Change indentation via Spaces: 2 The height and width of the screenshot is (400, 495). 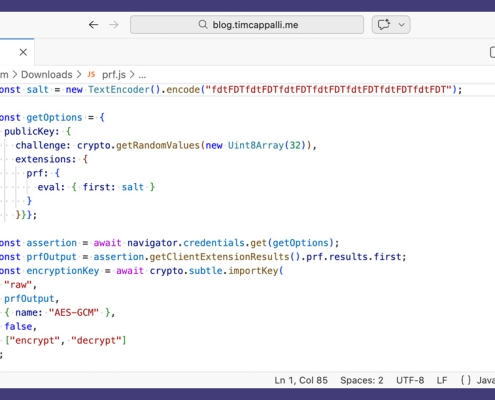click(362, 380)
